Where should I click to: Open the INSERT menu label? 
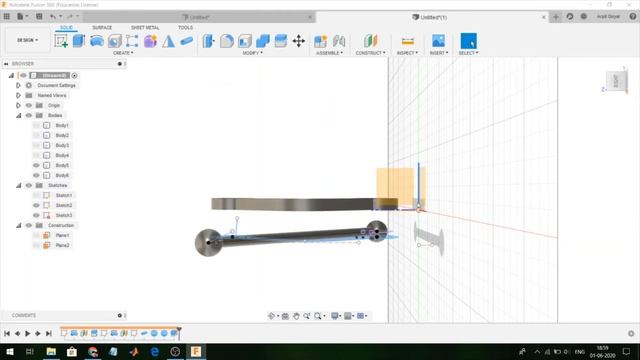[x=439, y=53]
